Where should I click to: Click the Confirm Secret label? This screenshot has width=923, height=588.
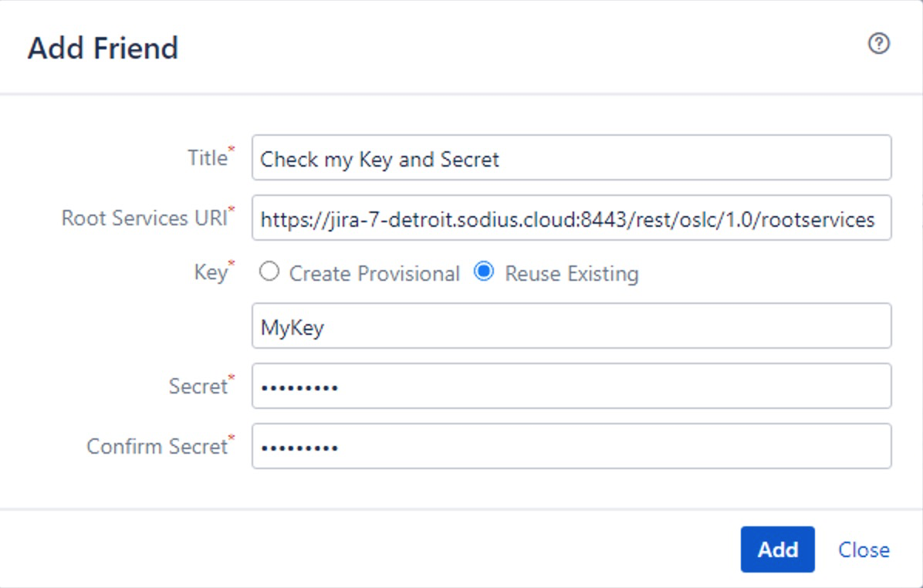(157, 447)
